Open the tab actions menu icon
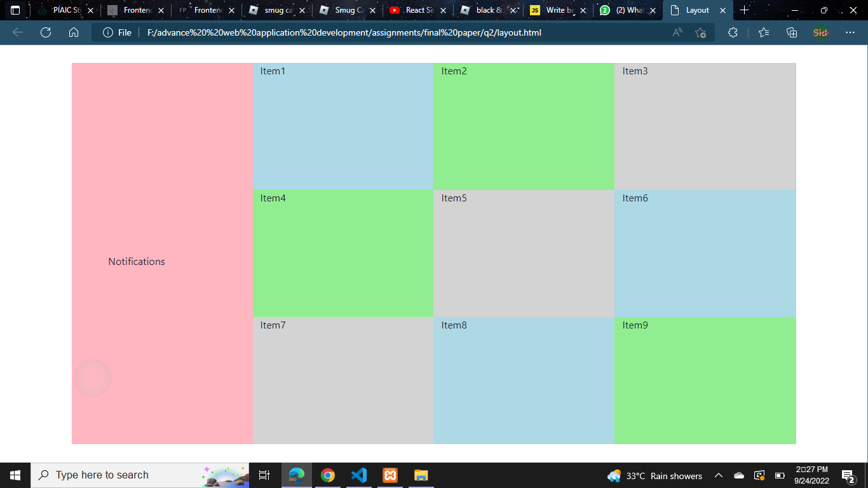 click(x=15, y=10)
